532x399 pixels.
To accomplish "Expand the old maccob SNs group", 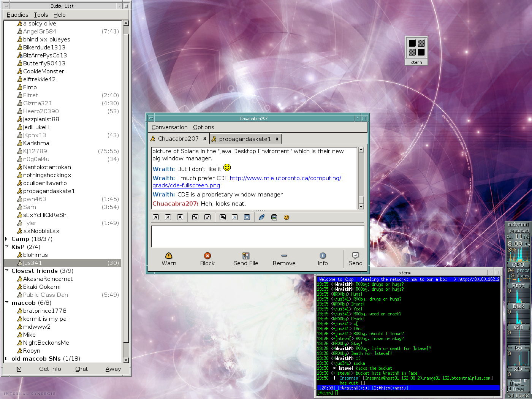I will (x=6, y=359).
